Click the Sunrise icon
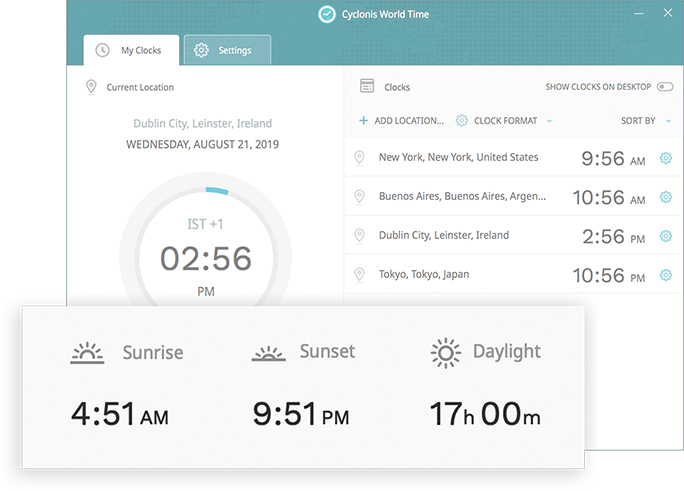This screenshot has width=684, height=491. pyautogui.click(x=88, y=352)
